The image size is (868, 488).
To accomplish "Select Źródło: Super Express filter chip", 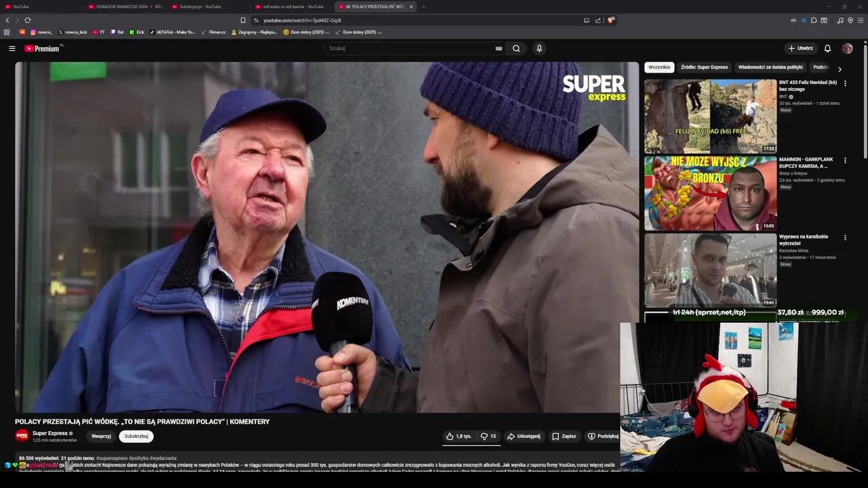I will [x=704, y=67].
